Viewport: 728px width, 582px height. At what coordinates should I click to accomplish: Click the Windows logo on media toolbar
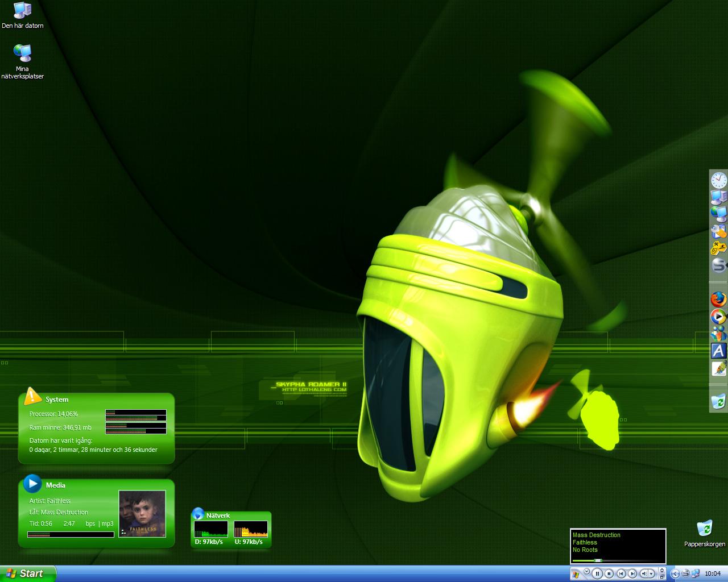(x=576, y=575)
